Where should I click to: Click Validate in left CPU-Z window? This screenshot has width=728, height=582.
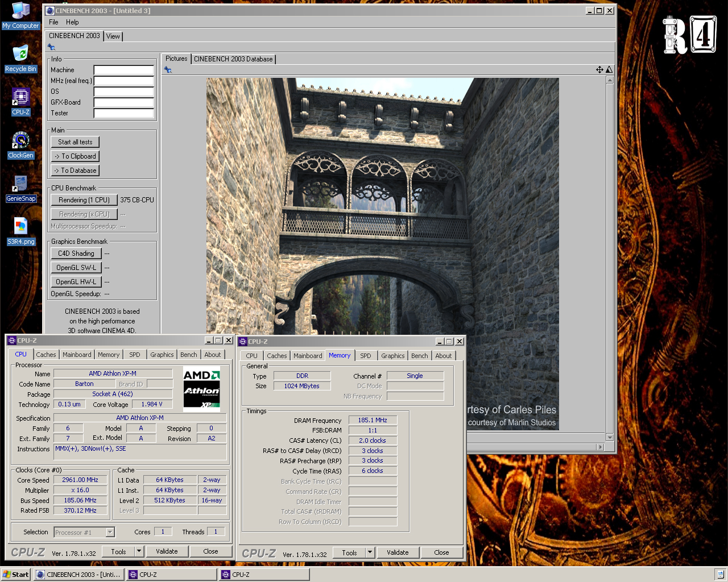coord(167,551)
